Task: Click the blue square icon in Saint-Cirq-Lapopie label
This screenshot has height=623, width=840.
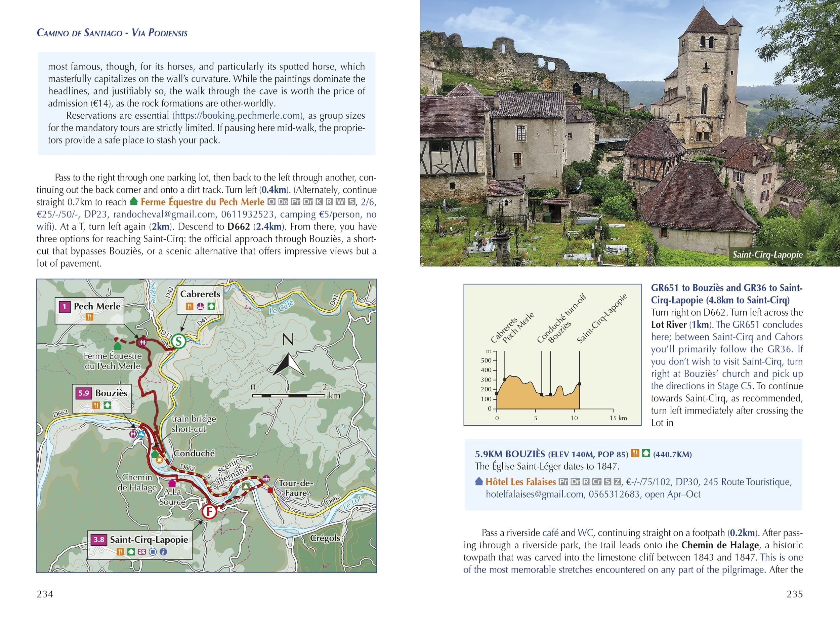Action: [x=152, y=552]
